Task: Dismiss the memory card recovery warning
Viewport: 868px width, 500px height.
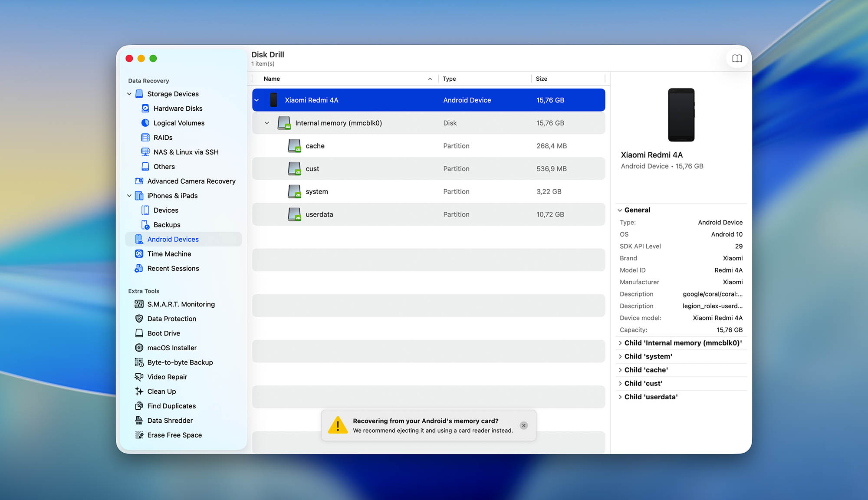Action: tap(524, 425)
